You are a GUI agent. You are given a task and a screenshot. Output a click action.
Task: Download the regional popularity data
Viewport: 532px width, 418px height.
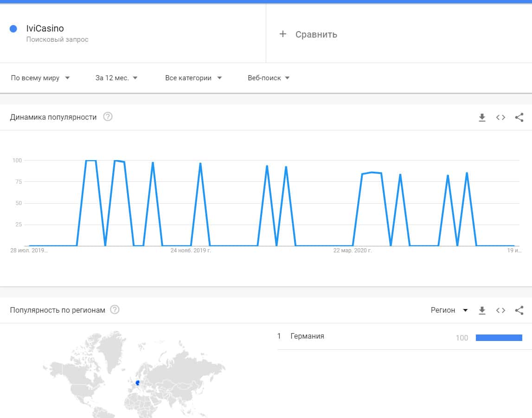tap(482, 310)
